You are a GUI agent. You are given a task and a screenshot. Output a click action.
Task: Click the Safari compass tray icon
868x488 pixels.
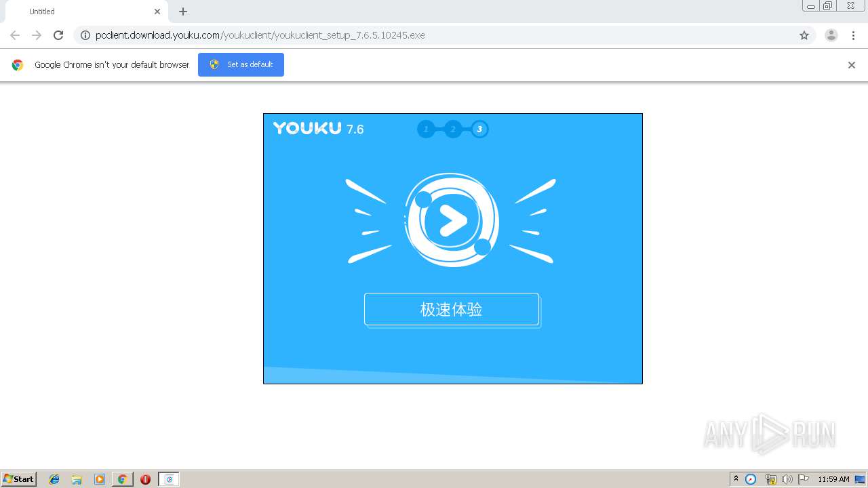(751, 479)
